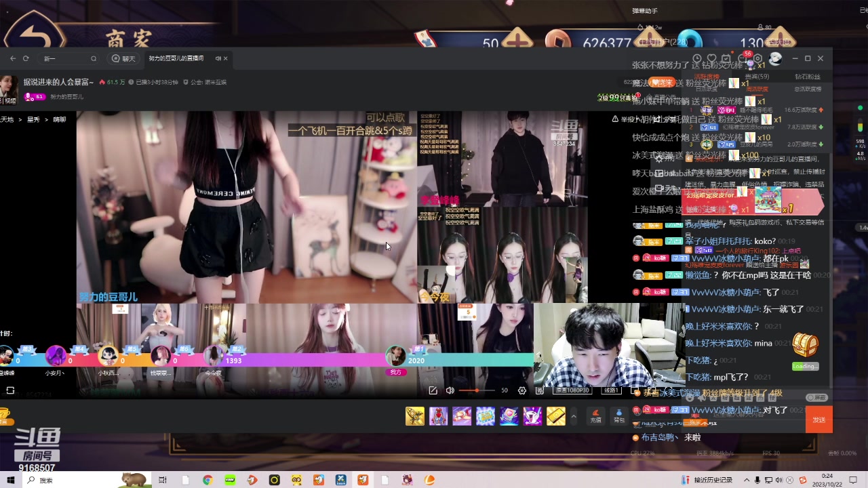Viewport: 868px width, 488px height.
Task: Open the green taskbar app icon
Action: coord(230,480)
